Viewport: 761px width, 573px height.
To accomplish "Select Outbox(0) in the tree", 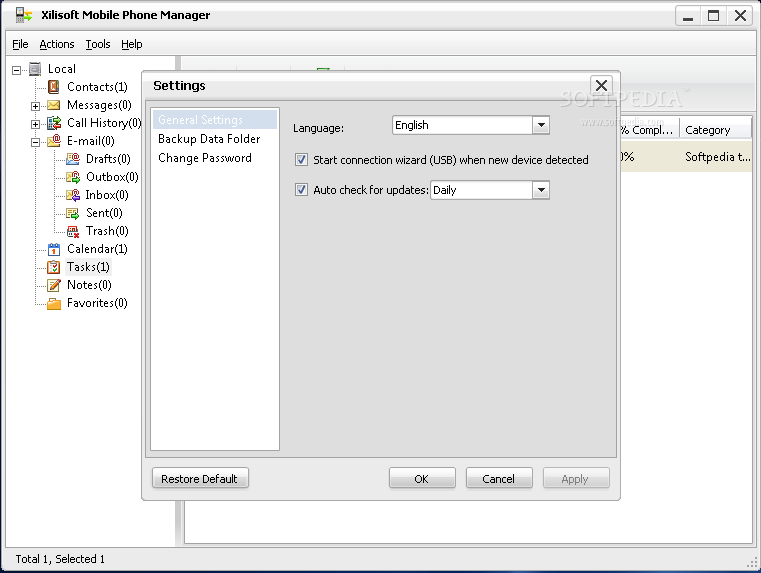I will tap(112, 177).
